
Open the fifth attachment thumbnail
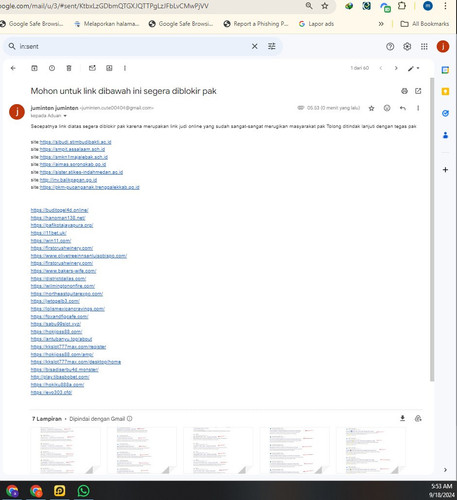(x=371, y=450)
